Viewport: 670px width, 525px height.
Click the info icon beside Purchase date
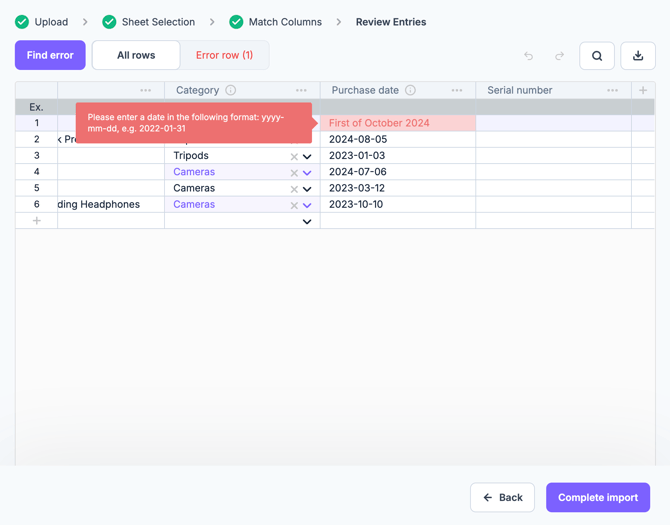coord(410,90)
